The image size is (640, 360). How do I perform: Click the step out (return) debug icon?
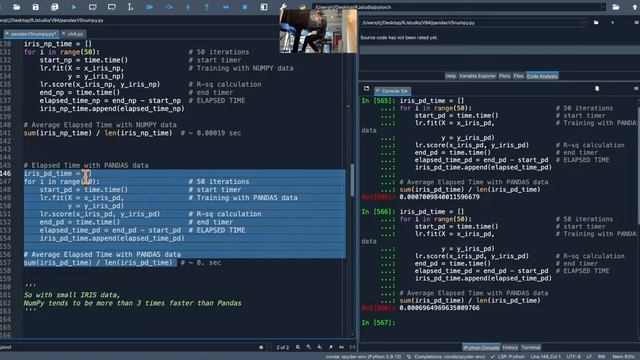207,7
